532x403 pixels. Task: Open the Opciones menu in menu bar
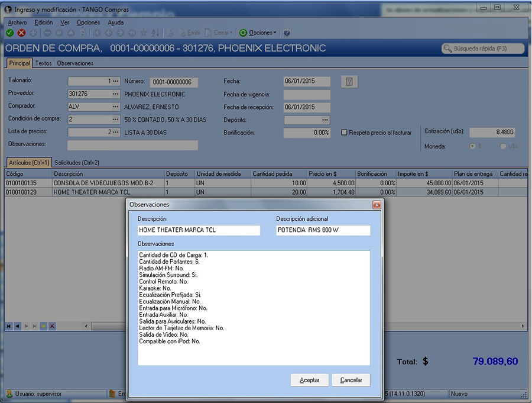click(88, 22)
